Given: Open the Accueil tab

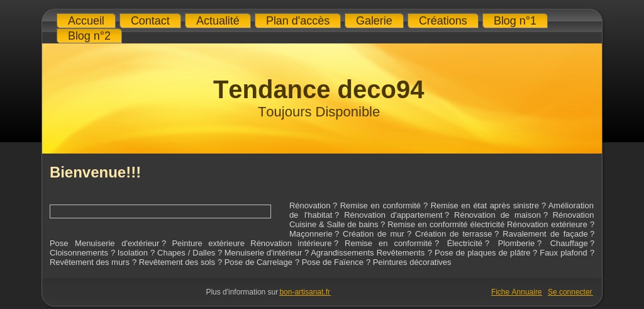Looking at the screenshot, I should pyautogui.click(x=86, y=21).
